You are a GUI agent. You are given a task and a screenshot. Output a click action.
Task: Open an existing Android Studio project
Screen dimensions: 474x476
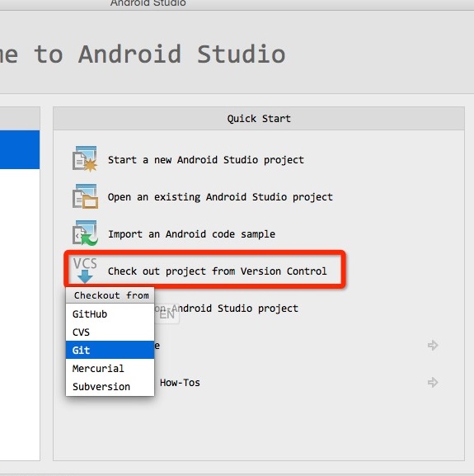click(220, 197)
